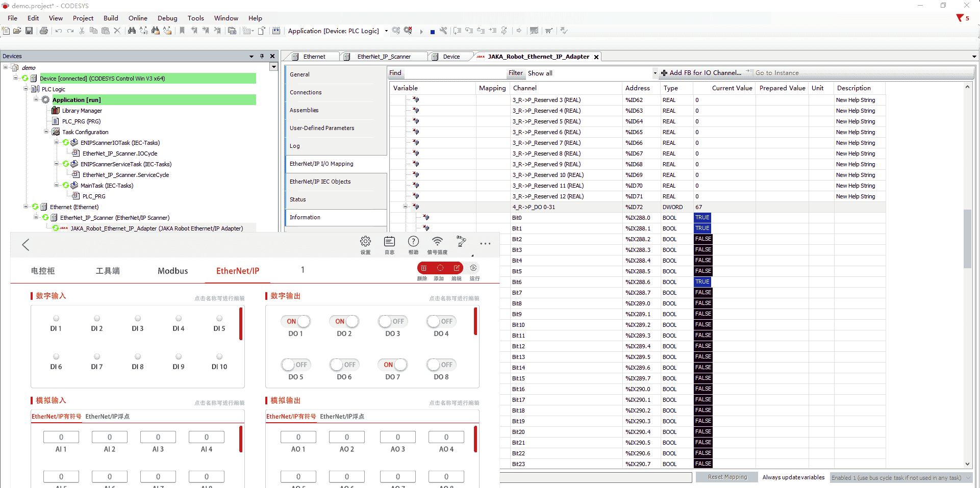
Task: Collapse the 4_R->P_DO 0-31 channel row
Action: pyautogui.click(x=405, y=207)
